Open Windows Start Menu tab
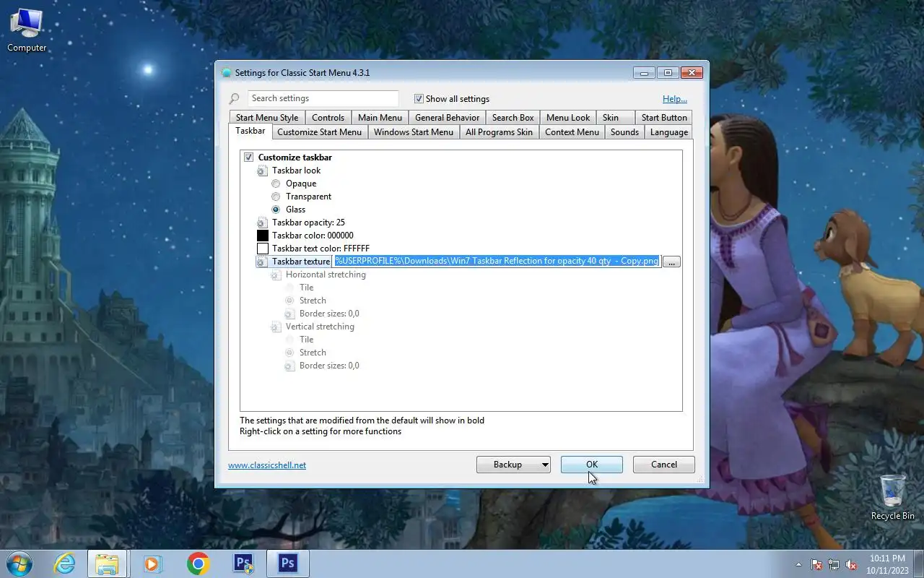 tap(414, 132)
